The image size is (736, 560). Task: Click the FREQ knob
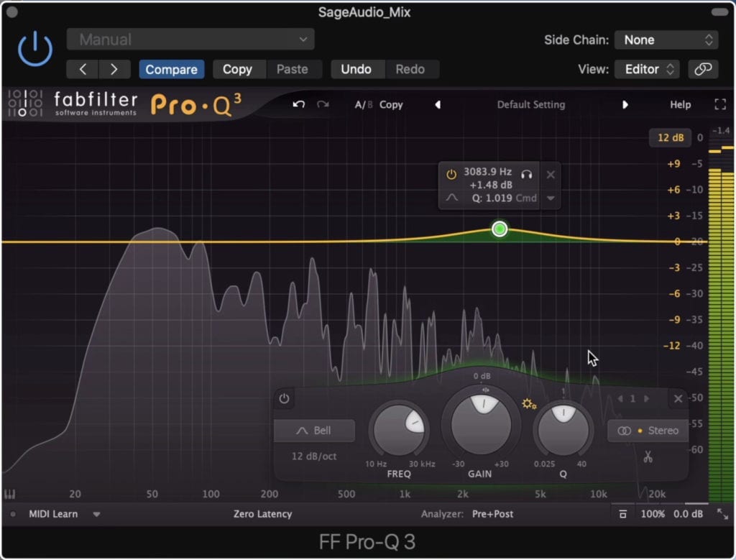coord(399,429)
